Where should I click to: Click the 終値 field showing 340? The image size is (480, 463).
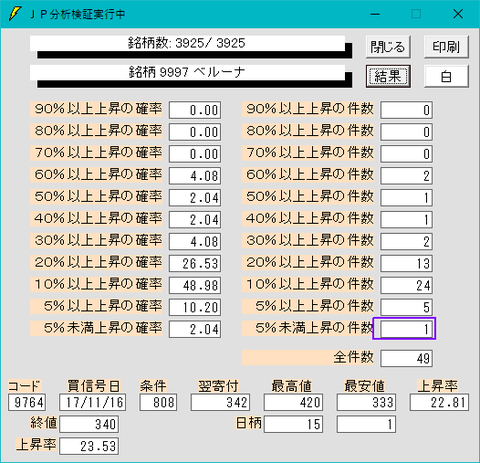(89, 424)
